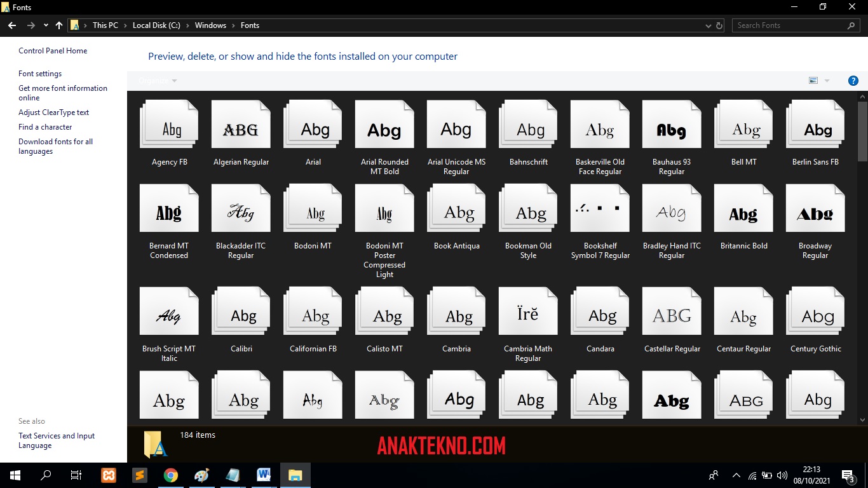Click the vertical scrollbar thumb
The image size is (868, 488).
[x=862, y=130]
